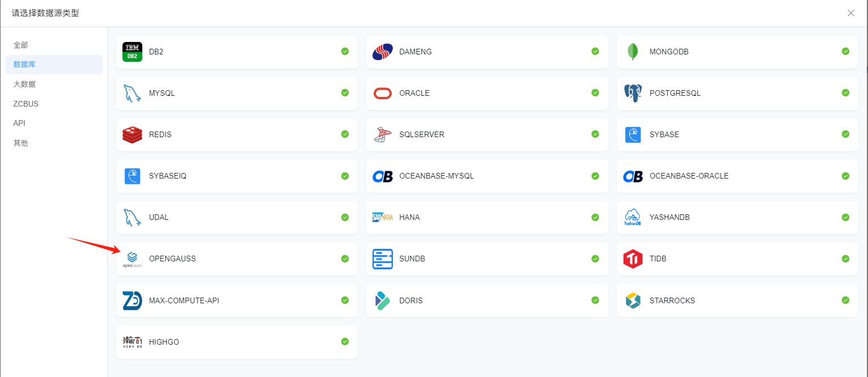This screenshot has height=377, width=868.
Task: Select the HANA label text
Action: (x=409, y=217)
